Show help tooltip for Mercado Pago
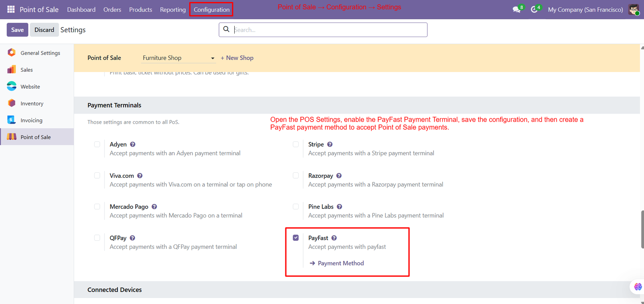The height and width of the screenshot is (304, 644). coord(154,207)
